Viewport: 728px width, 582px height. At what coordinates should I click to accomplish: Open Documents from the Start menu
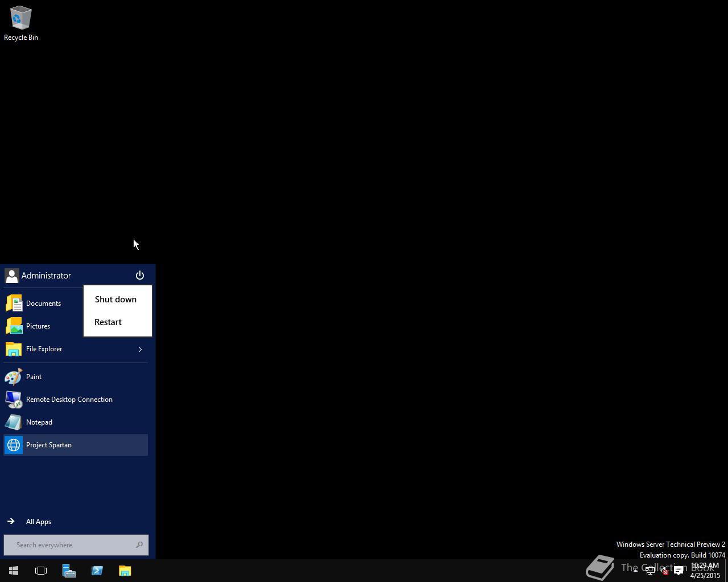43,304
